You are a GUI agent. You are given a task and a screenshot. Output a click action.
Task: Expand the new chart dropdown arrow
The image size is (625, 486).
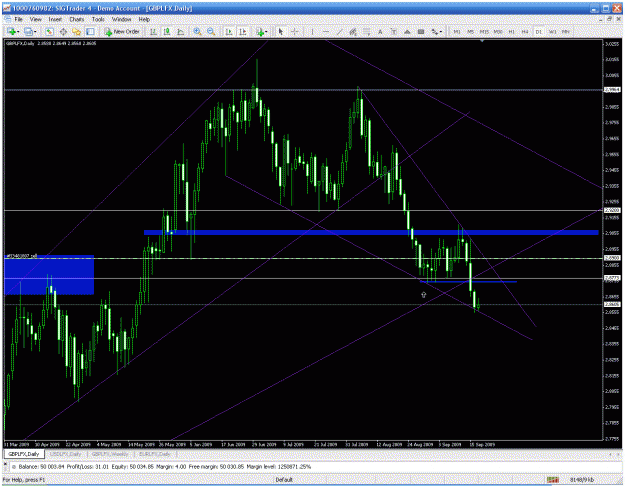tap(18, 32)
